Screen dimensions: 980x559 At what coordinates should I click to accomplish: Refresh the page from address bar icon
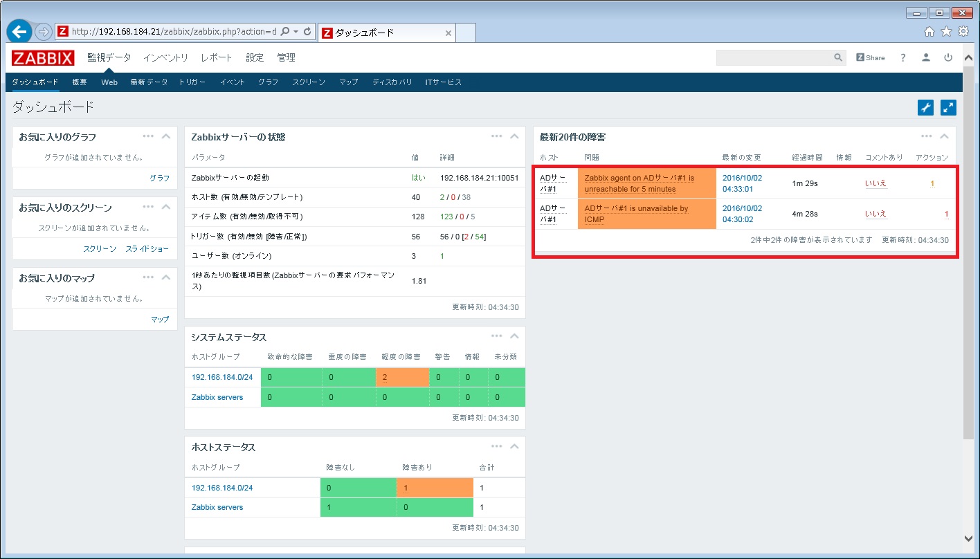coord(308,32)
